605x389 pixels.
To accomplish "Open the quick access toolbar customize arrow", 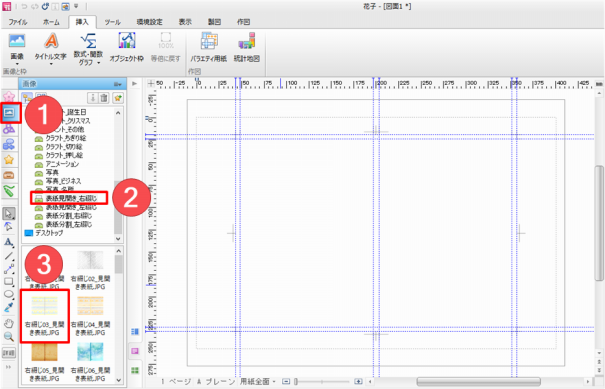I will [x=76, y=6].
